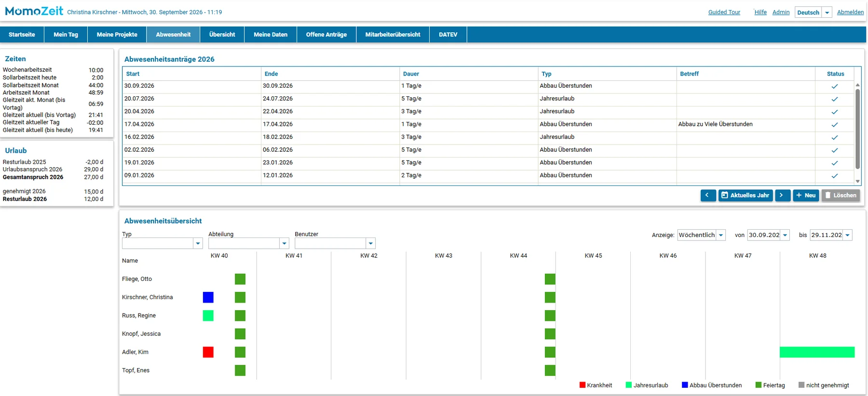The height and width of the screenshot is (396, 868).
Task: Click Adler, Kim's Jahresurlaub bar in KW 48
Action: pyautogui.click(x=817, y=352)
